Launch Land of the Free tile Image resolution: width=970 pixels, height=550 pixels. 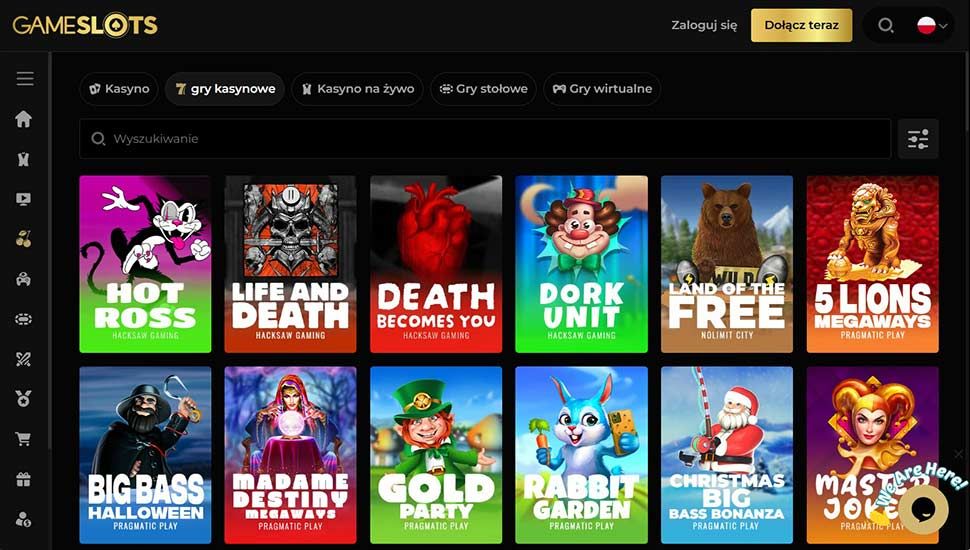tap(727, 264)
